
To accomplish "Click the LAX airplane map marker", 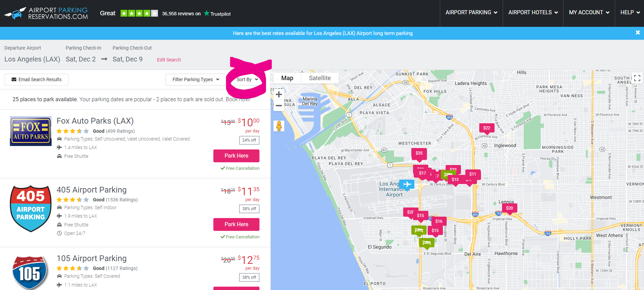I will pyautogui.click(x=407, y=184).
